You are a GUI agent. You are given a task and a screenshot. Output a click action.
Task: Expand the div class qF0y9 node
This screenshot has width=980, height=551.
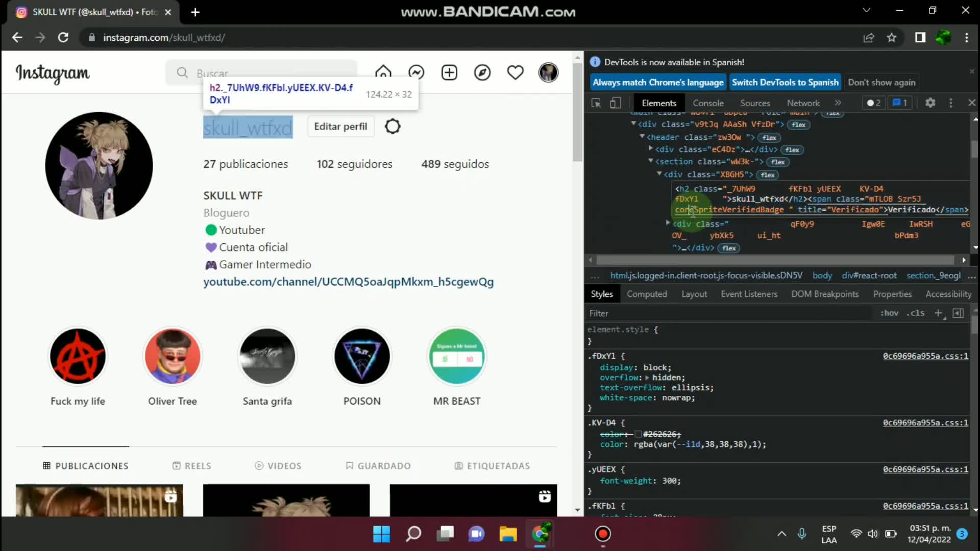pyautogui.click(x=668, y=223)
